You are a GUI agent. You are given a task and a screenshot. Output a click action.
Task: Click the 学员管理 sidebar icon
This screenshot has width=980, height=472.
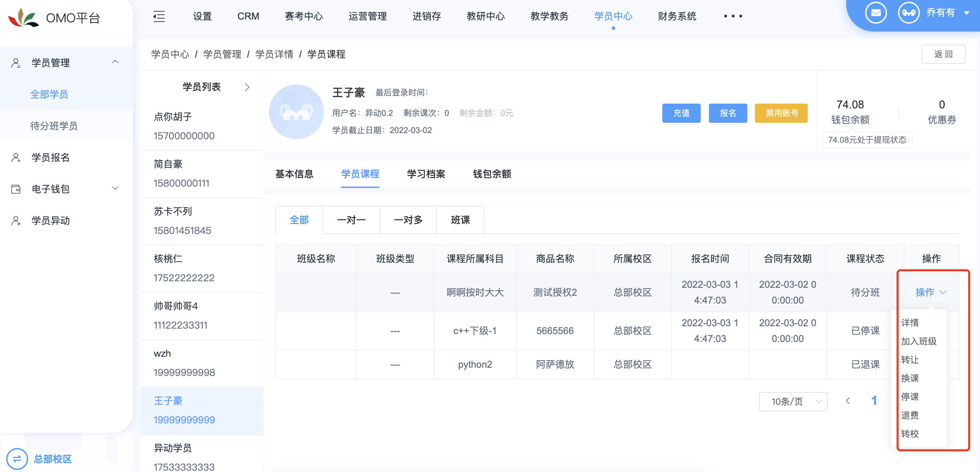click(x=16, y=63)
